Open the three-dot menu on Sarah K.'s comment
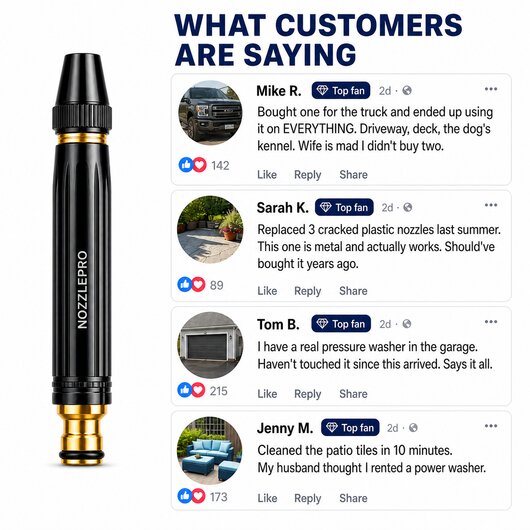530x530 pixels. [490, 205]
